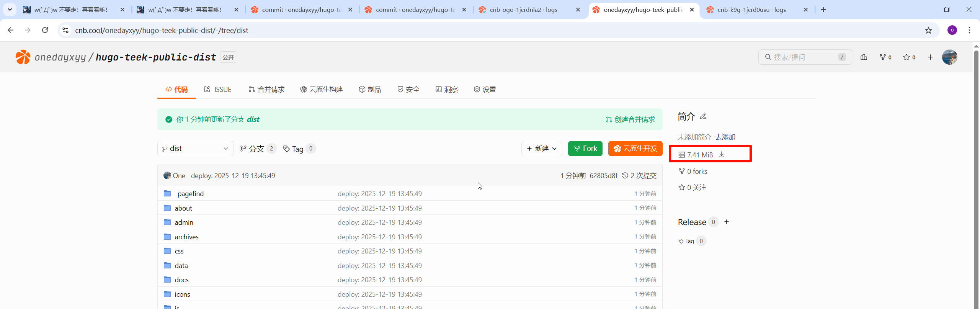The width and height of the screenshot is (980, 309).
Task: Open the 新建 dropdown button
Action: [x=541, y=149]
